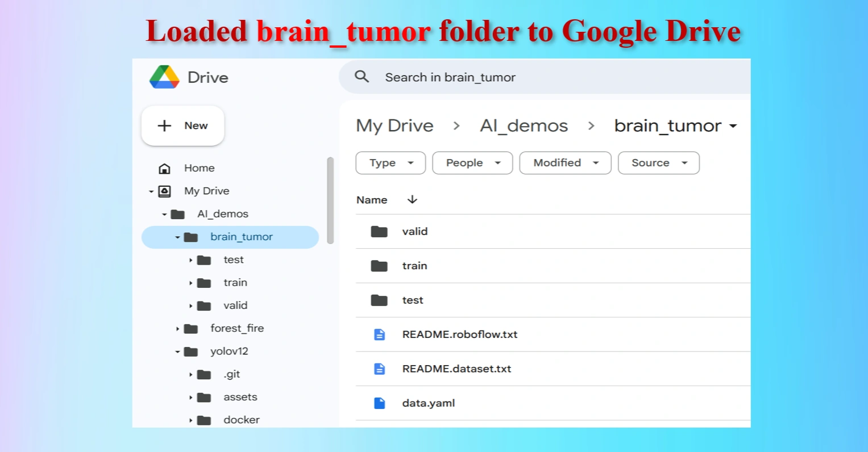This screenshot has width=868, height=452.
Task: Select My Drive label in the sidebar
Action: click(x=207, y=191)
